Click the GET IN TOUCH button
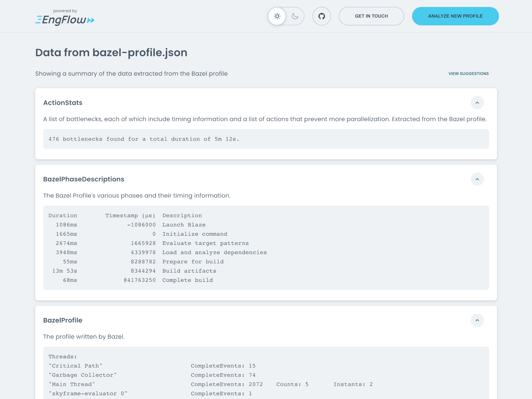This screenshot has width=532, height=399. click(x=371, y=16)
